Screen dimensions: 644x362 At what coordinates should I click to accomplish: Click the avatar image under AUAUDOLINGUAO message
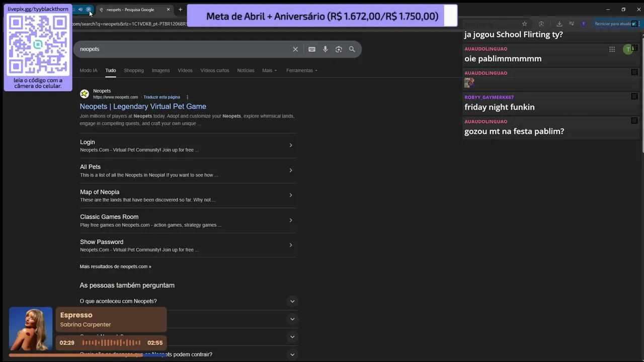pos(469,82)
